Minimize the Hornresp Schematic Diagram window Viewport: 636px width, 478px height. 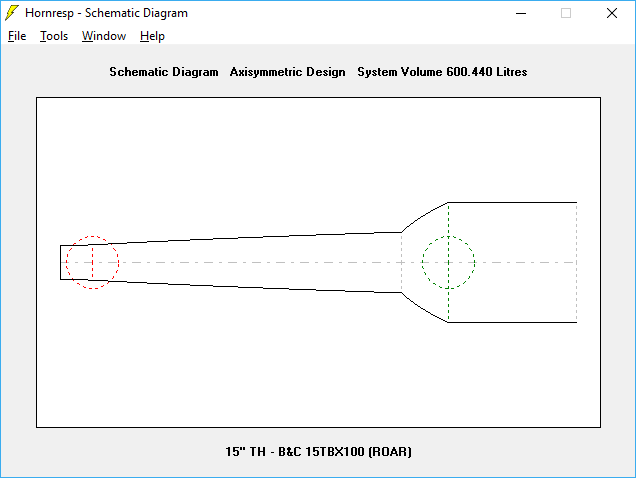(521, 13)
